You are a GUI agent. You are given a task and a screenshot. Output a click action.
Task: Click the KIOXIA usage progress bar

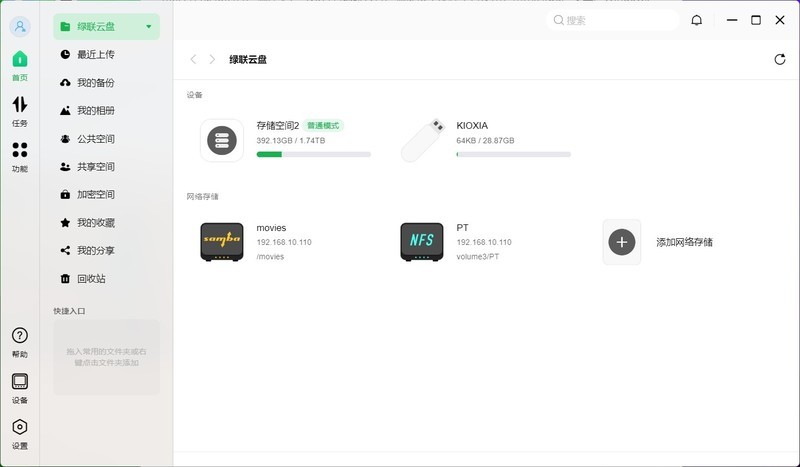click(x=514, y=154)
